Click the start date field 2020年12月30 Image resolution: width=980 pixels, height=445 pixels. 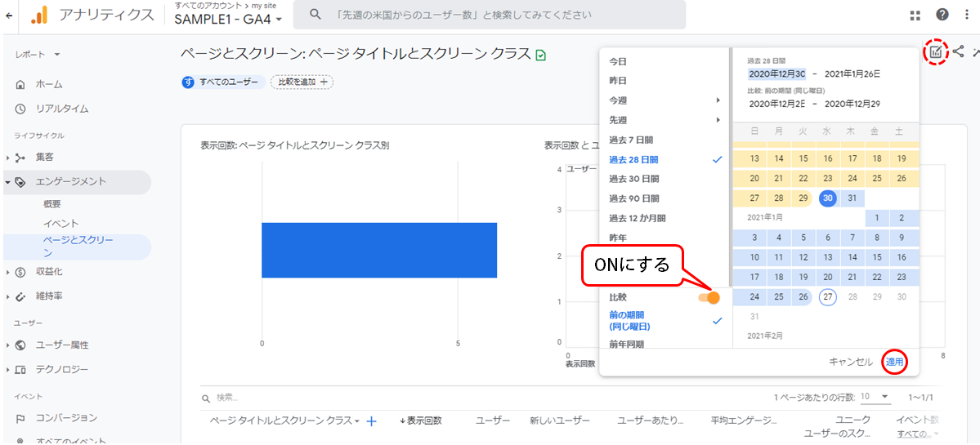click(776, 74)
